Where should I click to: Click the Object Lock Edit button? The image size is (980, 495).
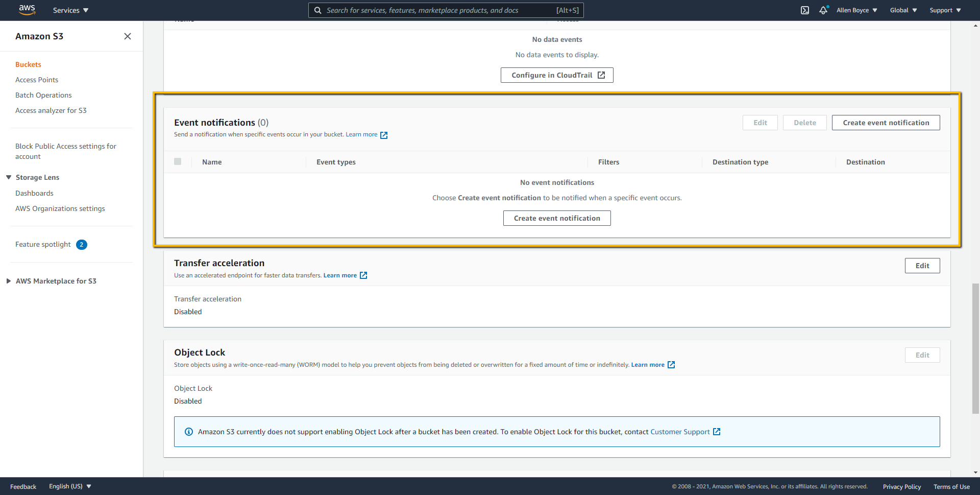(922, 355)
